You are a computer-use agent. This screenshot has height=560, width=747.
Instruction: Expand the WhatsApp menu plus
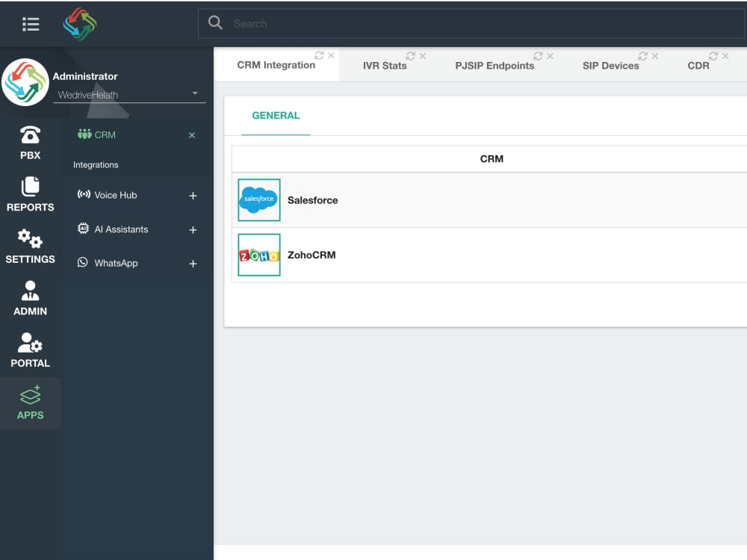pos(193,264)
